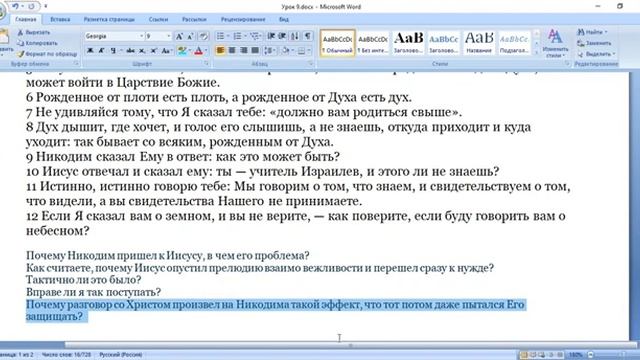
Task: Open the Ссылки ribbon tab
Action: click(x=158, y=19)
